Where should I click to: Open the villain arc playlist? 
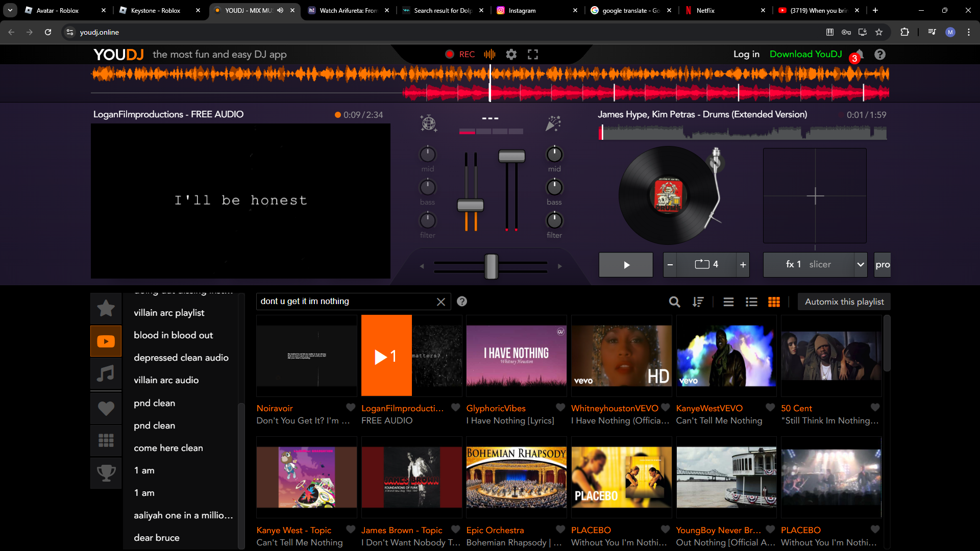[x=169, y=313]
